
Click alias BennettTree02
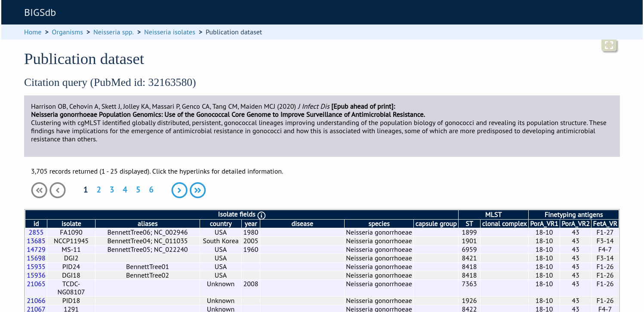point(148,275)
